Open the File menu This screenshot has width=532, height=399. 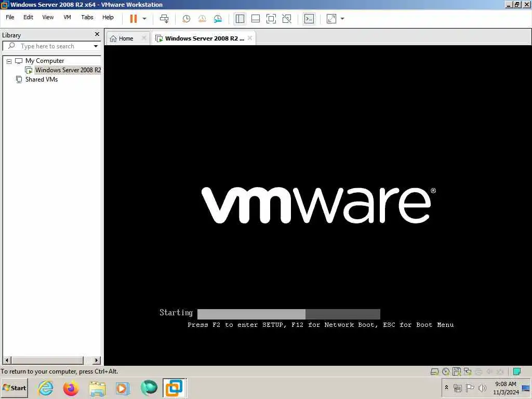(x=10, y=17)
